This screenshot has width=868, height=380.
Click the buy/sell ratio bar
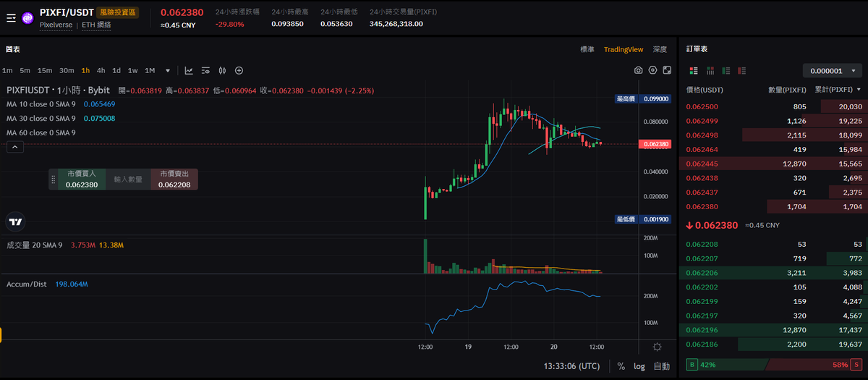pos(773,366)
